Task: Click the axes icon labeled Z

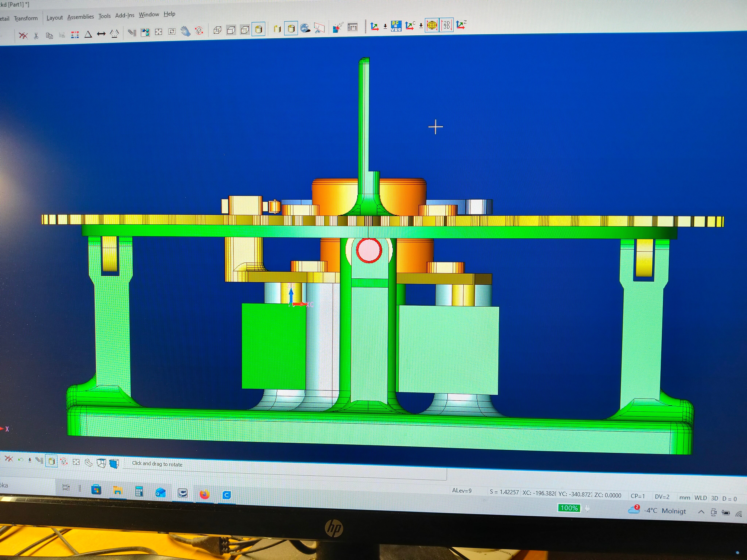Action: pos(461,24)
